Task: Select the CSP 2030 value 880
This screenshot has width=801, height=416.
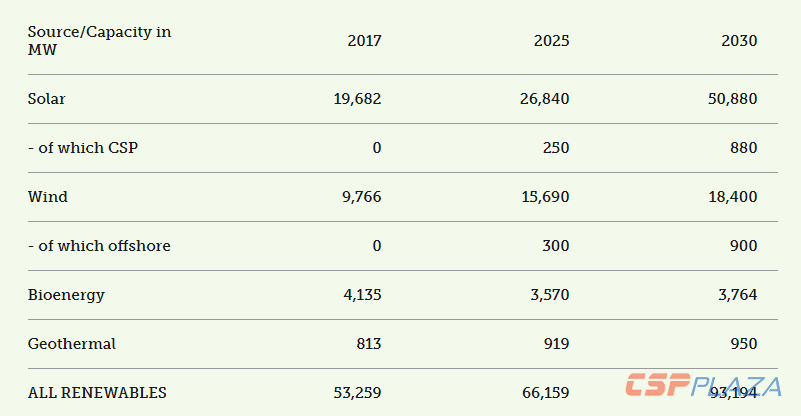Action: click(x=743, y=148)
